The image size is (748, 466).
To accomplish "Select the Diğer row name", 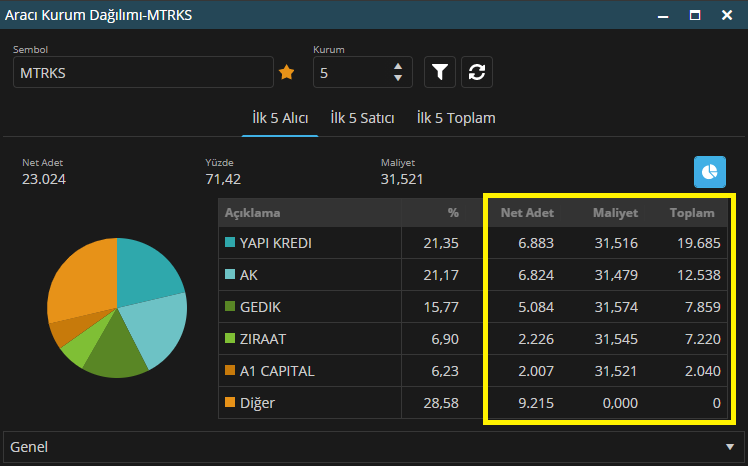I will [258, 403].
